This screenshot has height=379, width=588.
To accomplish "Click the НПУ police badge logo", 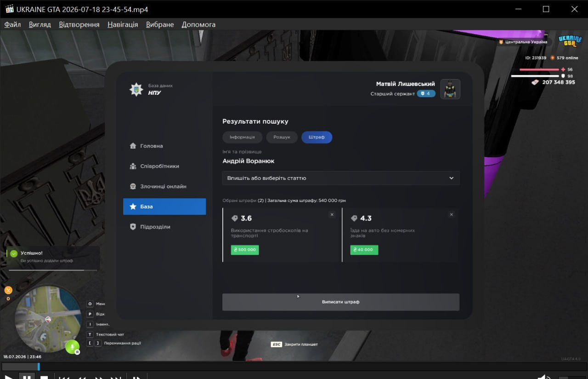I will pyautogui.click(x=136, y=89).
